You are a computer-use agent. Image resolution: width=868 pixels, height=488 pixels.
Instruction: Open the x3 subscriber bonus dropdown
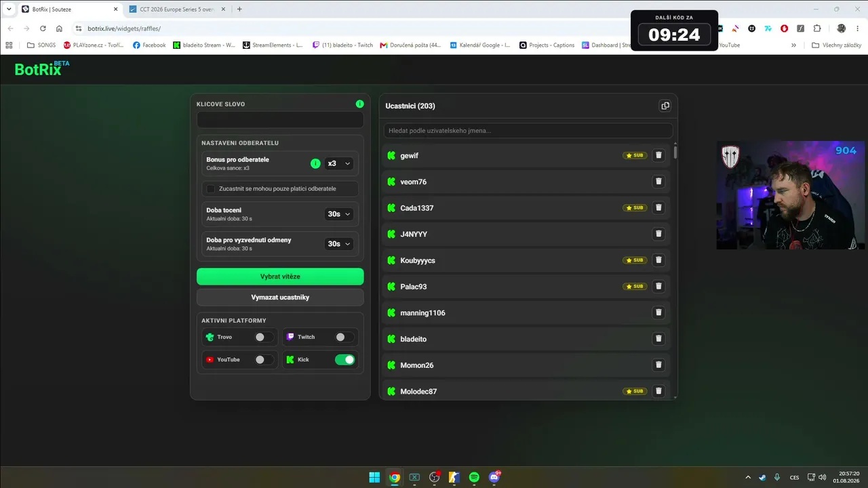click(x=339, y=163)
